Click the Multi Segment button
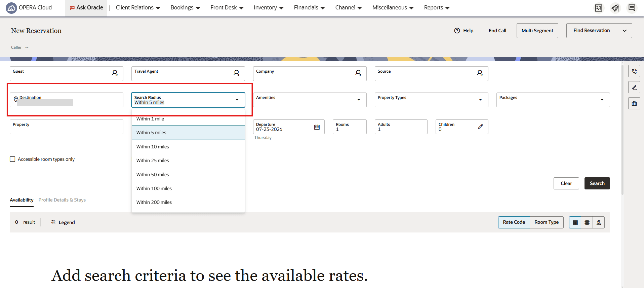The width and height of the screenshot is (644, 288). coord(537,31)
